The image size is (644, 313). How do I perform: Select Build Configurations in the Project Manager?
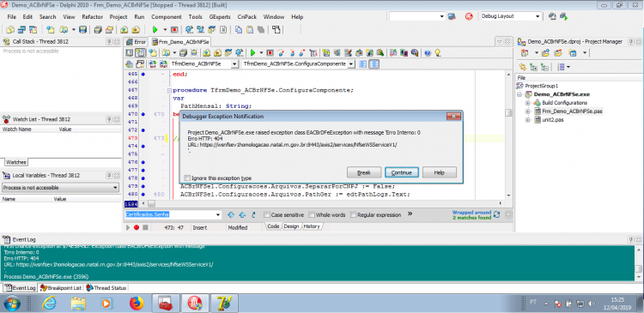point(564,103)
